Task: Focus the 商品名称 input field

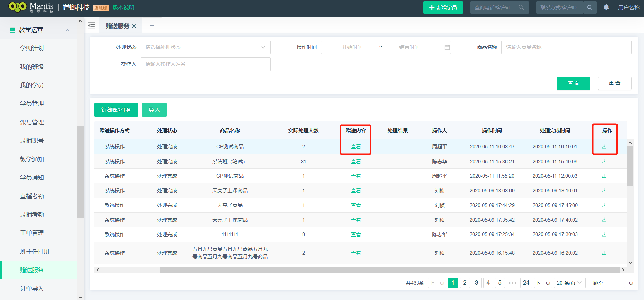Action: pyautogui.click(x=566, y=47)
